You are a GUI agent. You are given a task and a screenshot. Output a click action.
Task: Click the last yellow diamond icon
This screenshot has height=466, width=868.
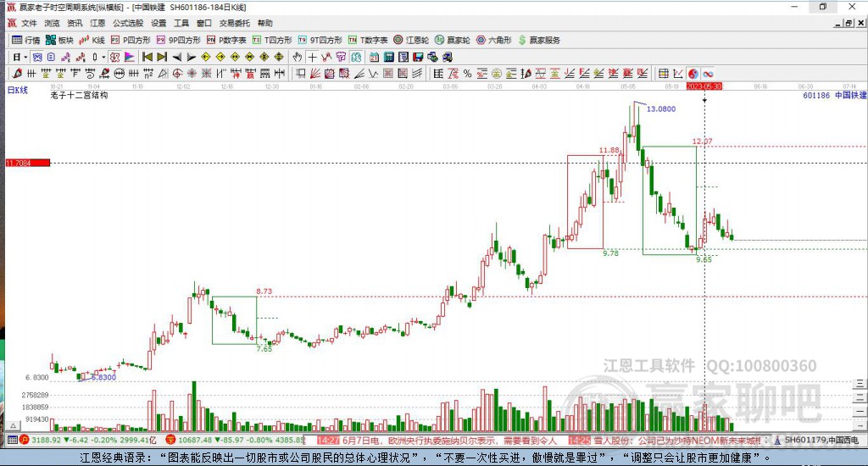279,57
